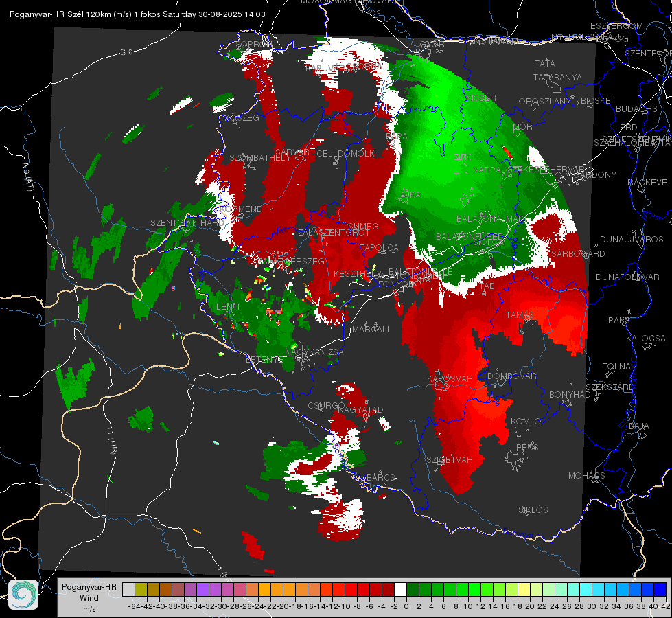The image size is (672, 618).
Task: Click the BAJA city label
Action: (639, 426)
